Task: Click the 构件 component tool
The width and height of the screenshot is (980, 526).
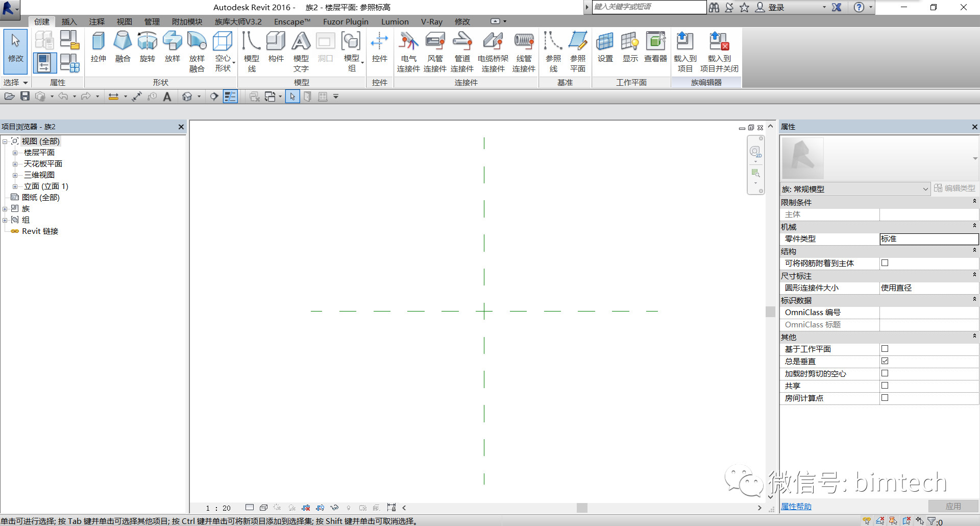Action: pyautogui.click(x=276, y=46)
